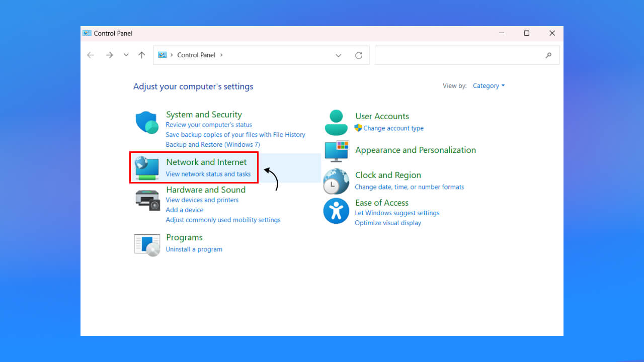Expand the chevron after Control Panel breadcrumb

(x=221, y=55)
